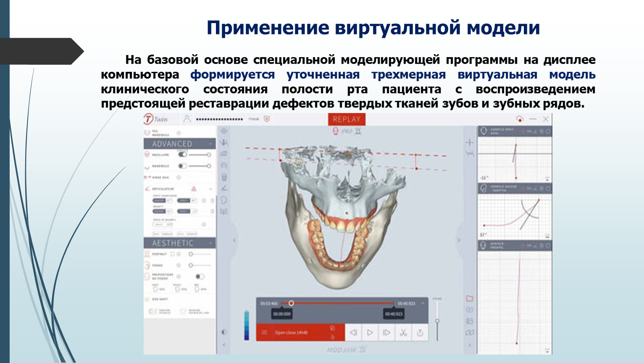644x363 pixels.
Task: Collapse the ADVANCED section
Action: tap(210, 144)
